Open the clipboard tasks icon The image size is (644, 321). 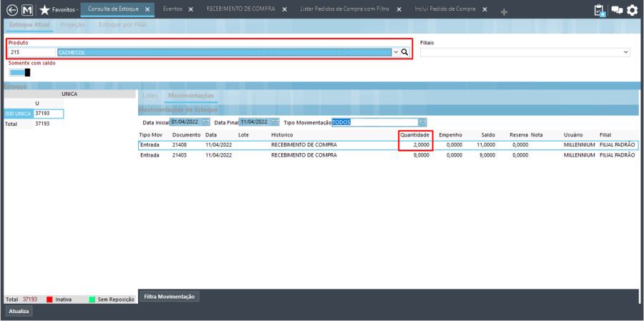(600, 10)
